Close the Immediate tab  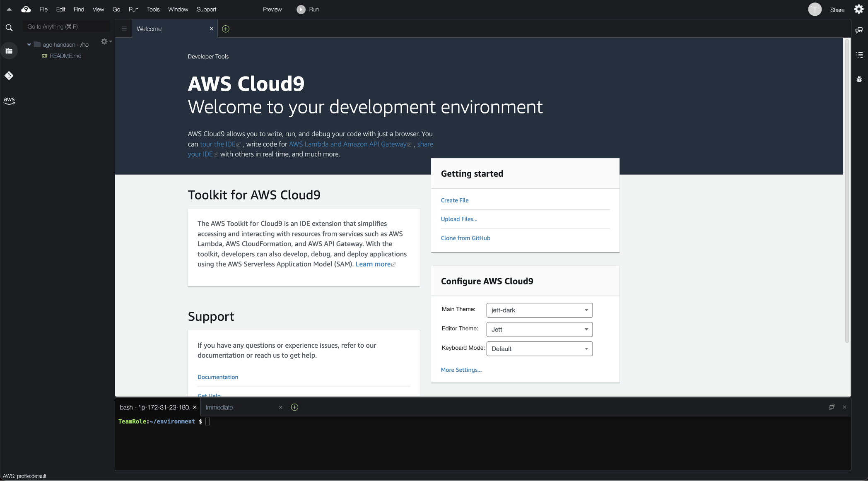click(x=281, y=407)
